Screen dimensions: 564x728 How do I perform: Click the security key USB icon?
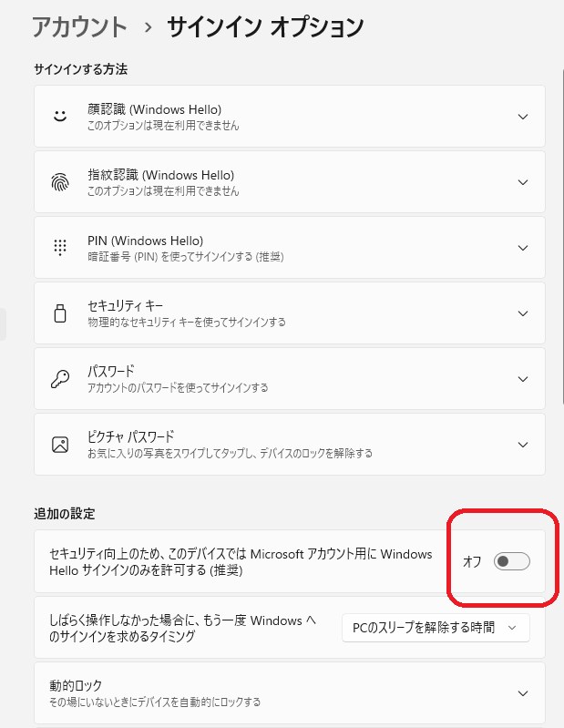[x=60, y=313]
